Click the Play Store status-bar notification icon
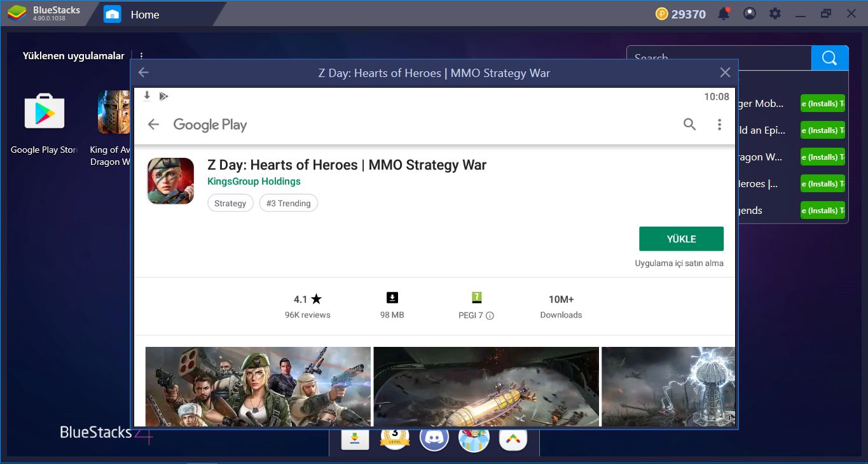The width and height of the screenshot is (868, 464). pyautogui.click(x=163, y=96)
